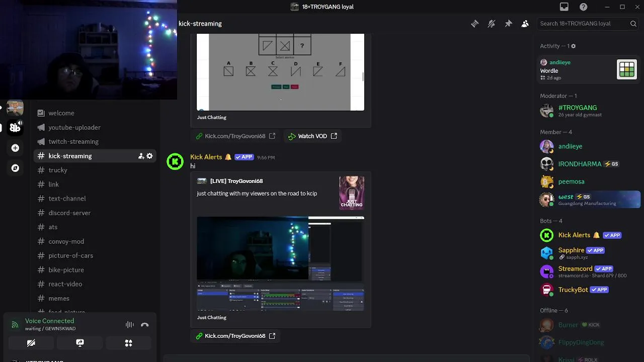Open the ats channel
644x362 pixels.
pyautogui.click(x=95, y=227)
